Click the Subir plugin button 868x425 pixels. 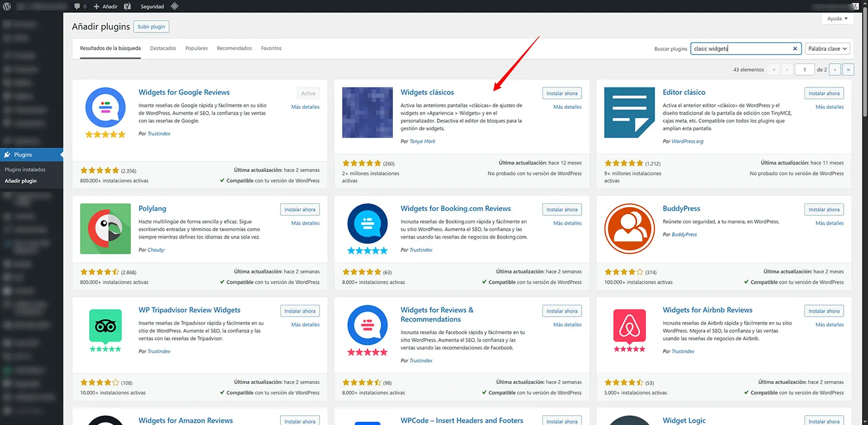[x=152, y=27]
